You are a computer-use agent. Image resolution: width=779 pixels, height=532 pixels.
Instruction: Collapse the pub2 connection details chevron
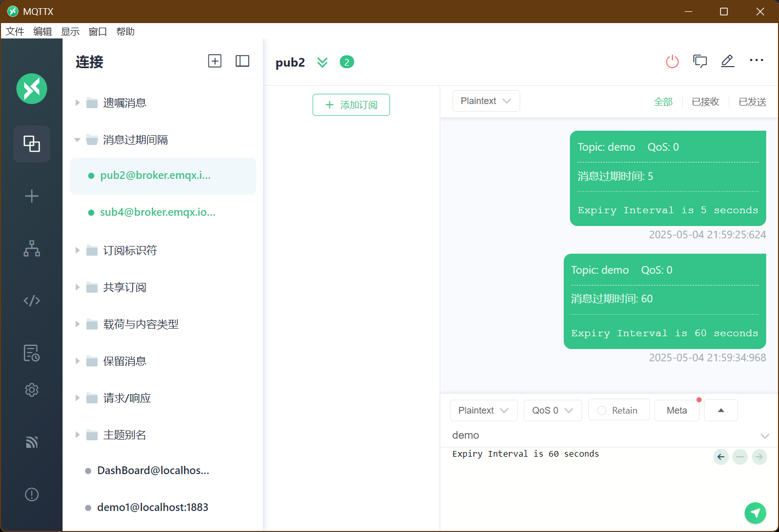(x=322, y=63)
